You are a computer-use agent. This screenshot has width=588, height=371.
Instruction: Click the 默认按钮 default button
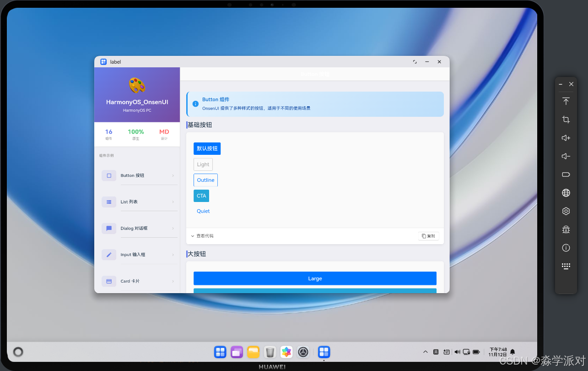point(207,148)
